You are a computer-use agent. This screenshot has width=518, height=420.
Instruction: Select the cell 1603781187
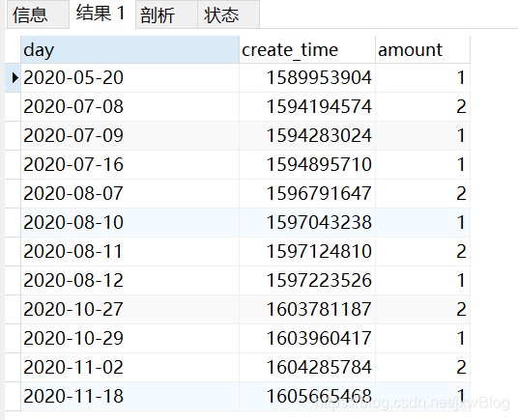coord(307,310)
